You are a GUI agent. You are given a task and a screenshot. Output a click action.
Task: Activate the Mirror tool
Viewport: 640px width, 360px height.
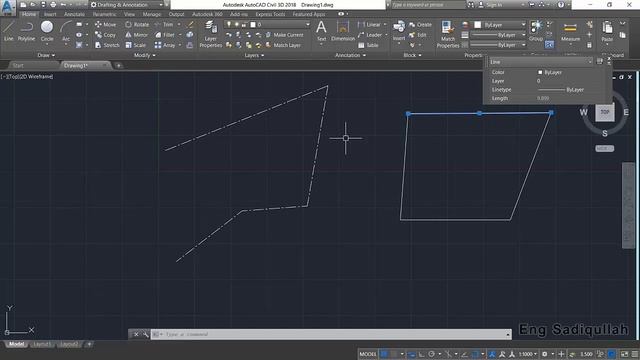point(137,35)
